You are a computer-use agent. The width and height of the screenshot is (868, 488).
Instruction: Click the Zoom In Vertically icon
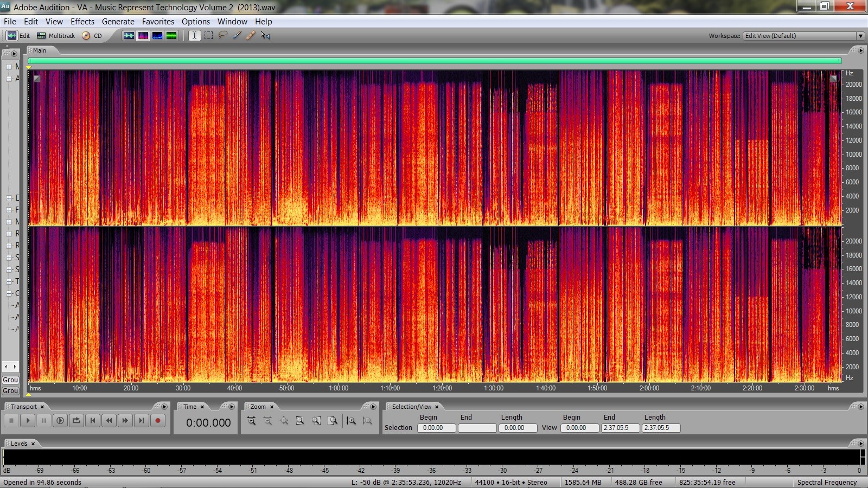coord(351,421)
